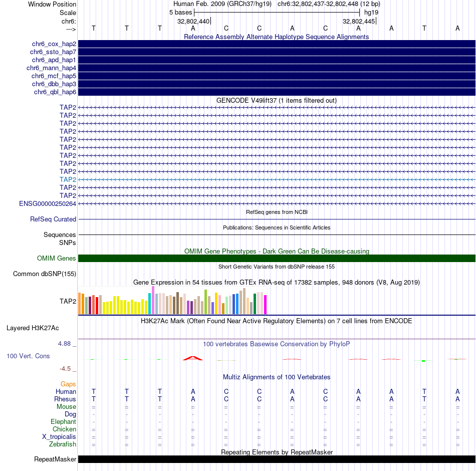The height and width of the screenshot is (471, 476).
Task: Open the Reference Assembly Alternate Haplotype track title
Action: pos(276,37)
